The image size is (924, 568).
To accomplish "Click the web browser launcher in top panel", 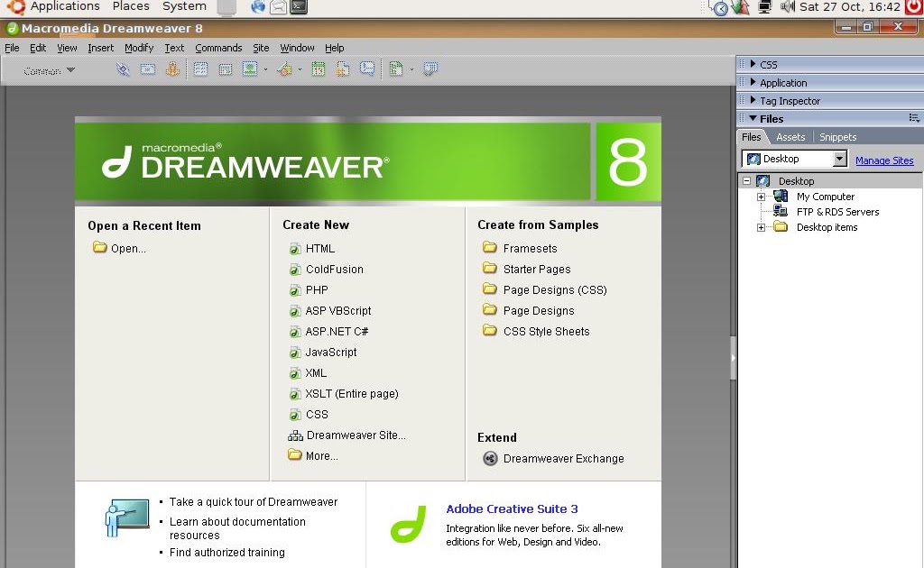I will point(257,7).
